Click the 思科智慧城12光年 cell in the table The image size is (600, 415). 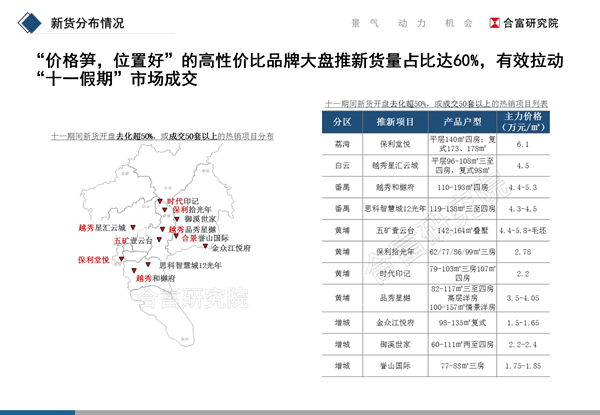pos(395,209)
